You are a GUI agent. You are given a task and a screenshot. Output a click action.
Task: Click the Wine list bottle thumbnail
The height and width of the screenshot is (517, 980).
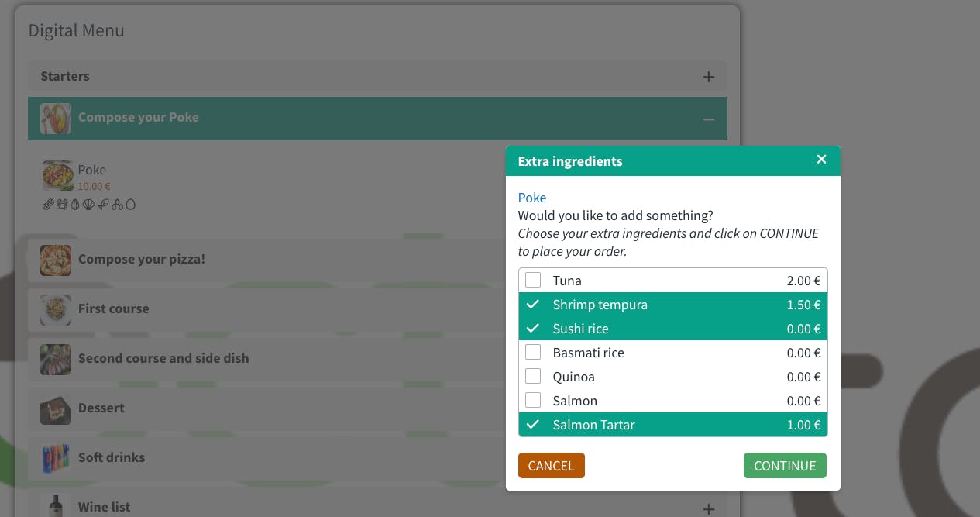coord(56,505)
